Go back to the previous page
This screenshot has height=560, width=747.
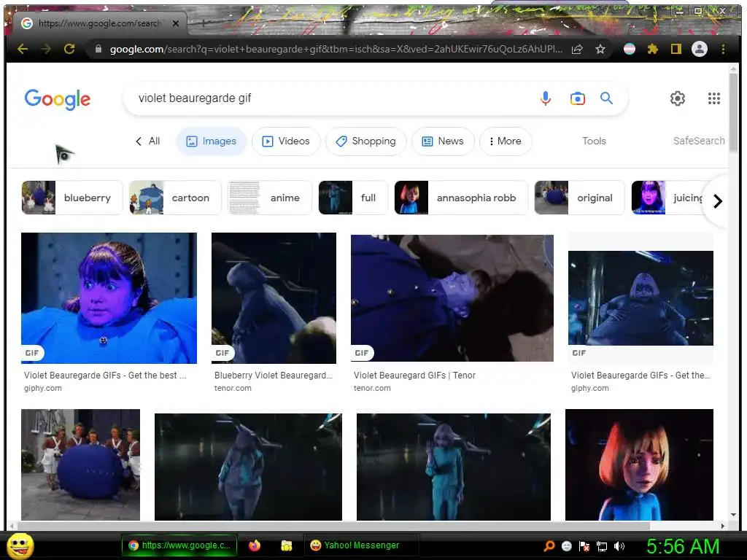23,49
